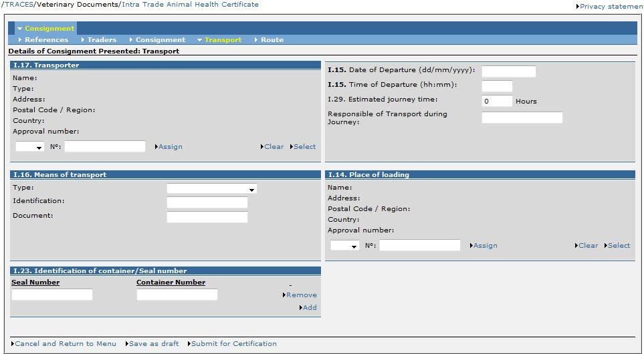Screen dimensions: 644x354
Task: Click the TRACES breadcrumb link
Action: point(18,5)
